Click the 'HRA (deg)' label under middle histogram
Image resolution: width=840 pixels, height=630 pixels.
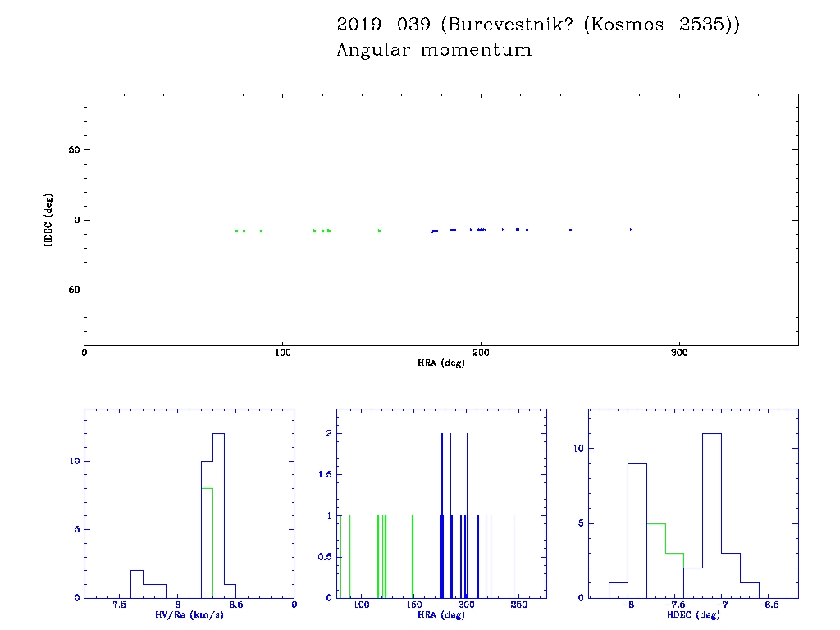[441, 614]
